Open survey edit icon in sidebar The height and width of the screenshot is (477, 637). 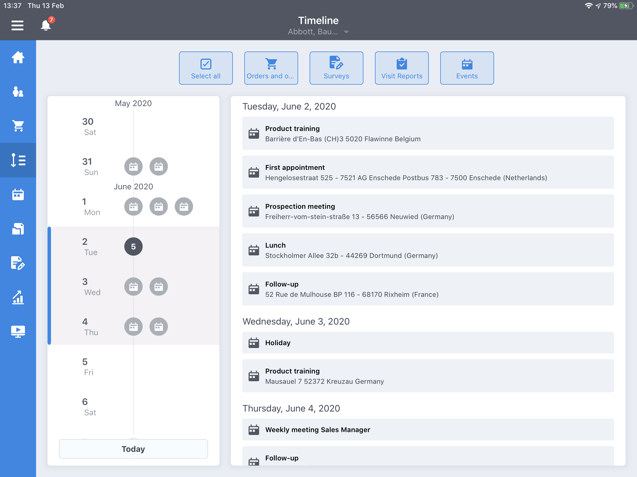(x=18, y=263)
